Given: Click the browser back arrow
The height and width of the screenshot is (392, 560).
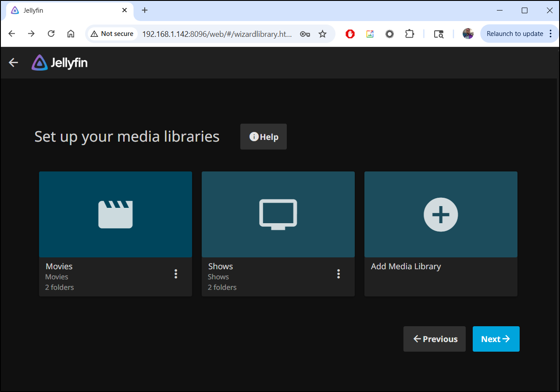Looking at the screenshot, I should [12, 34].
